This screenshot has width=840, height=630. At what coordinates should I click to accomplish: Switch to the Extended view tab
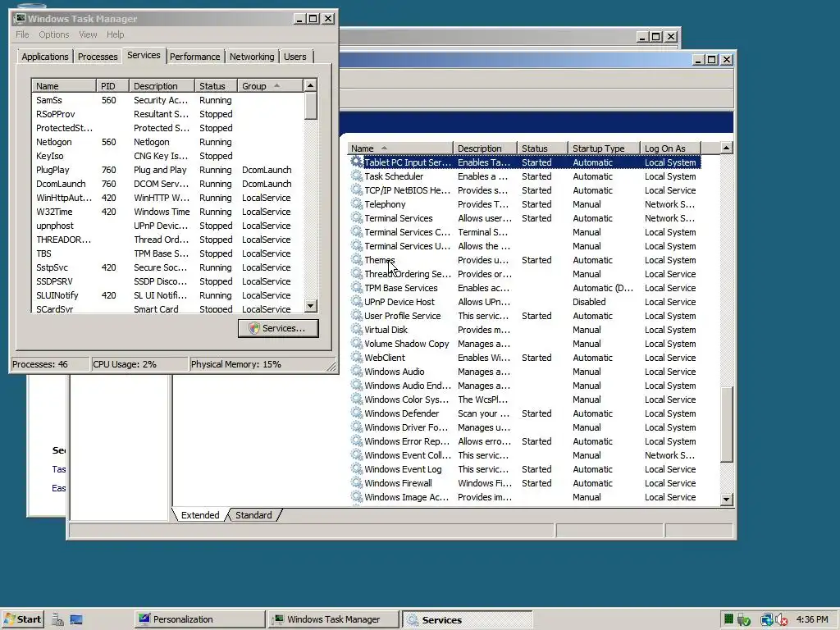(x=200, y=515)
